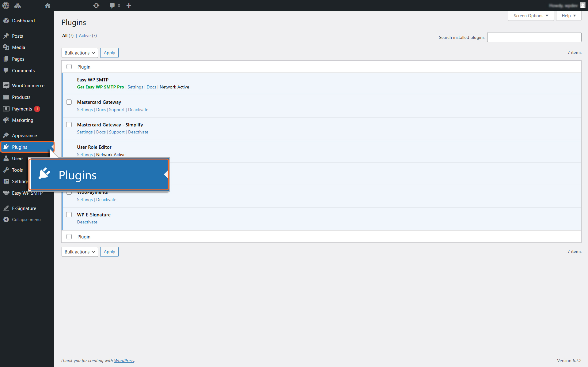Open Docs link under Mastercard Gateway
588x367 pixels.
[x=101, y=110]
